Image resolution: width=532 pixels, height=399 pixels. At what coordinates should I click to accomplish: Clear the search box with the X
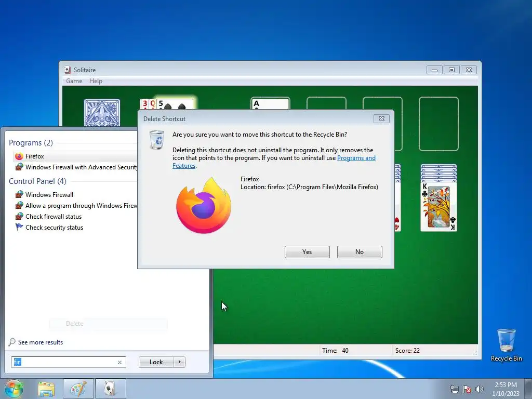119,362
